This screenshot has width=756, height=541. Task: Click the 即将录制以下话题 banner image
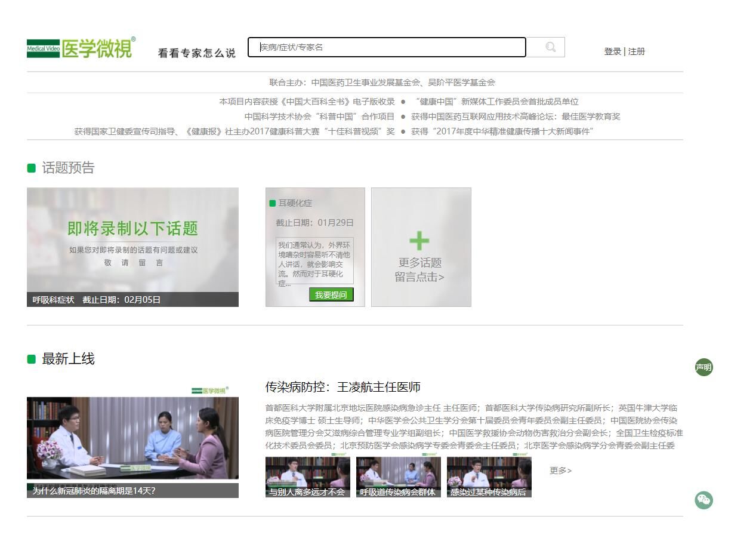coord(132,240)
